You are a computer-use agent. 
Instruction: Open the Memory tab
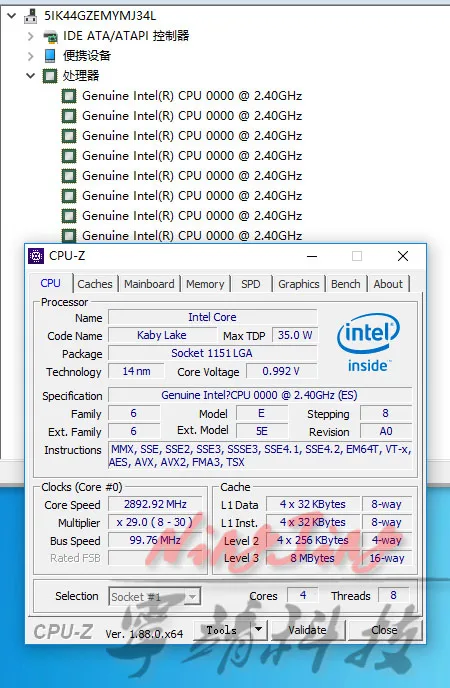point(205,284)
